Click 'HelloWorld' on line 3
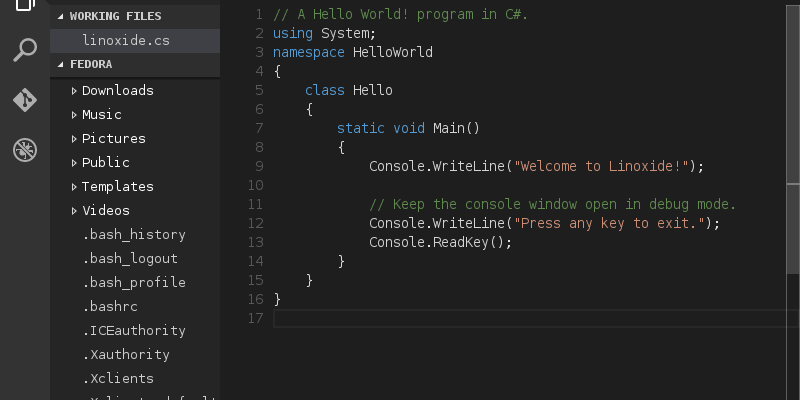The image size is (800, 400). [393, 53]
